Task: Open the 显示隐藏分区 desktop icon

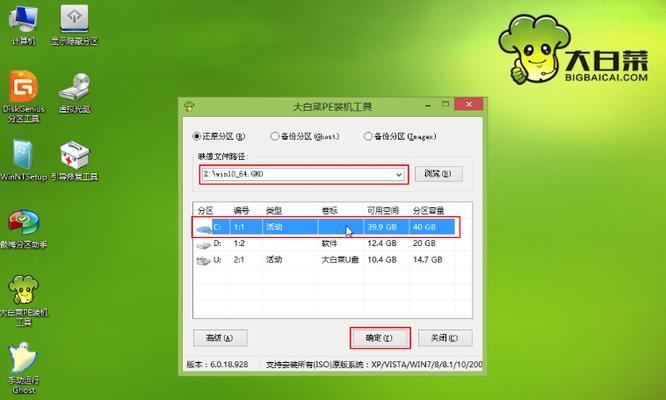Action: [x=74, y=25]
